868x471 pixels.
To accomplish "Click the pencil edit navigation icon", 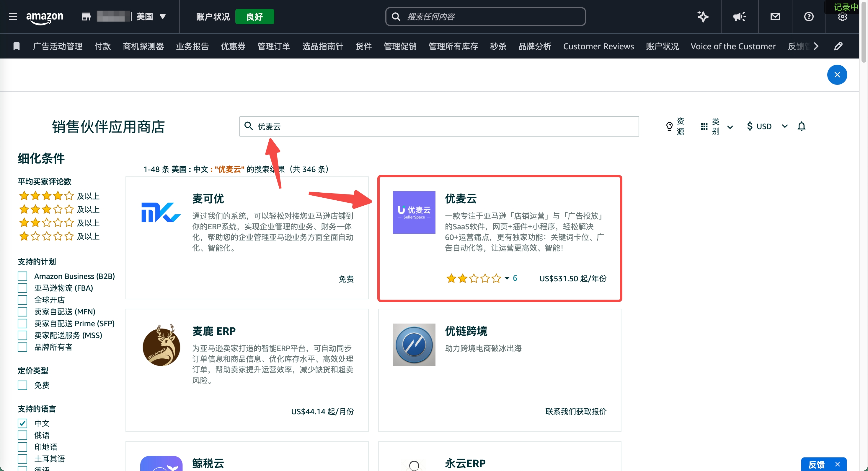I will tap(838, 46).
